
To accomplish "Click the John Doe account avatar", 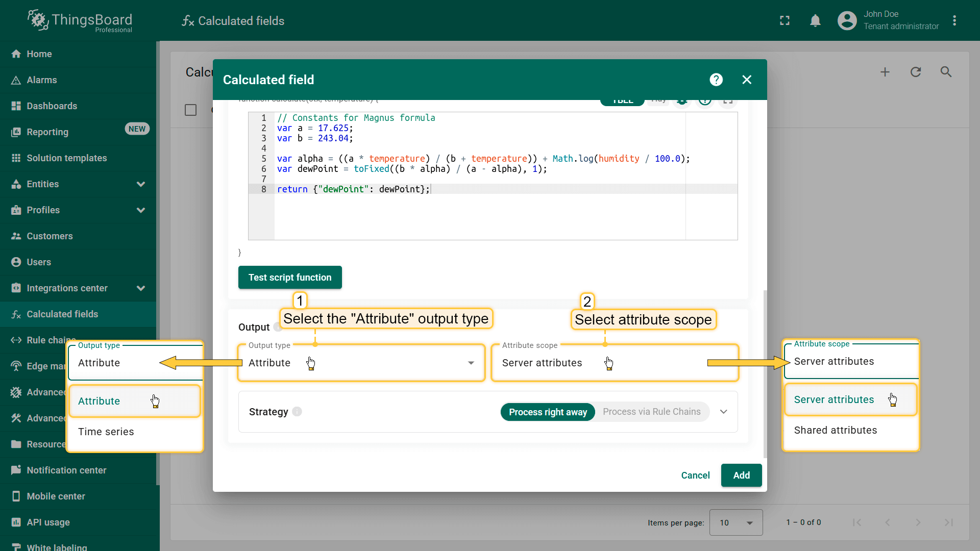I will click(847, 21).
